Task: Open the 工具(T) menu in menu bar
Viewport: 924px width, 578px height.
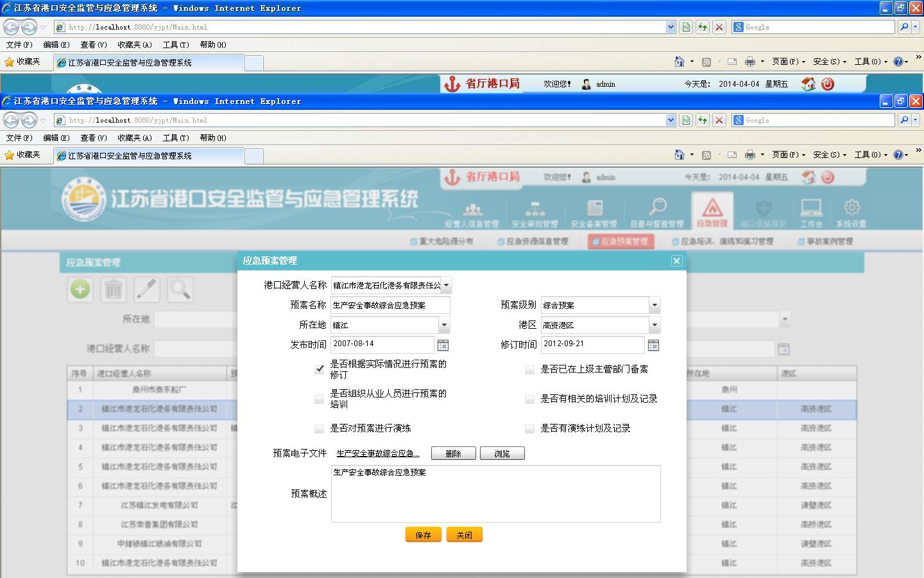Action: [x=175, y=138]
